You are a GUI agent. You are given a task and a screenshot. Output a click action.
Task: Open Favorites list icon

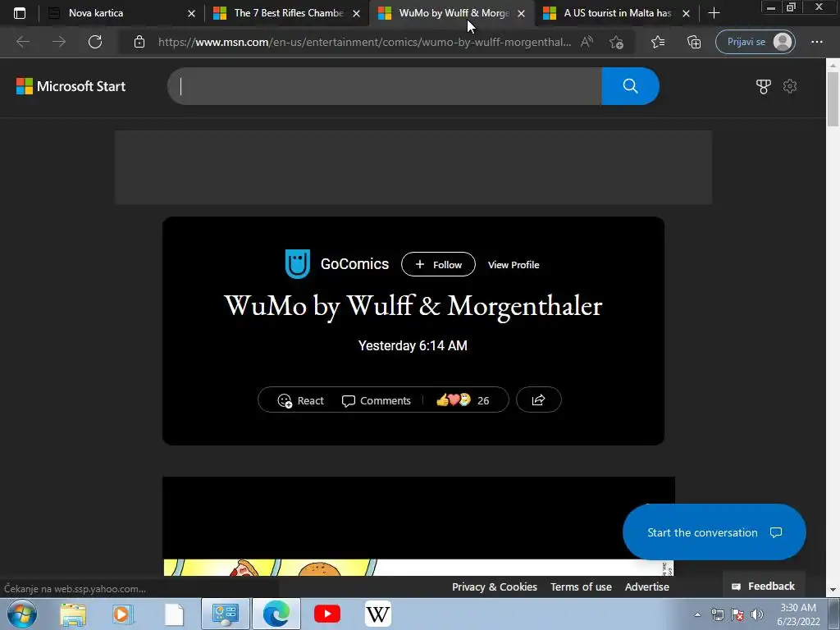[x=658, y=42]
